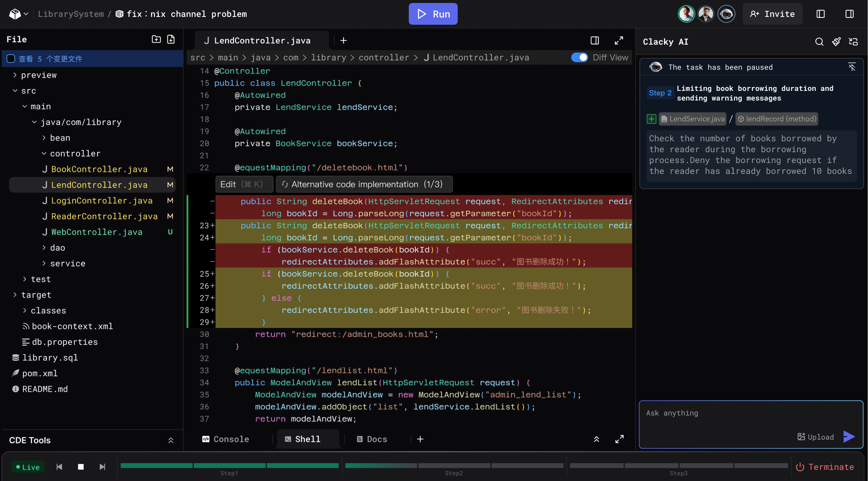
Task: Switch to the Shell tab
Action: pyautogui.click(x=307, y=439)
